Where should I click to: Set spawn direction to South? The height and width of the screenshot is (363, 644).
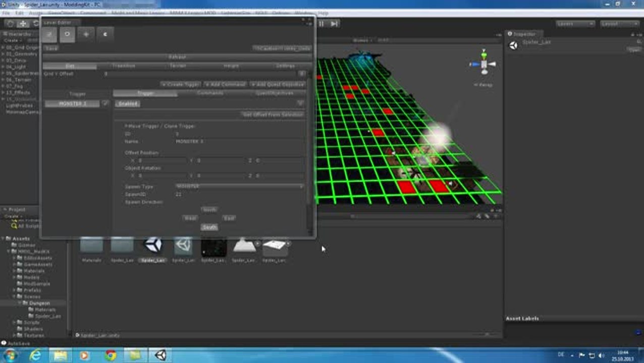click(x=209, y=227)
